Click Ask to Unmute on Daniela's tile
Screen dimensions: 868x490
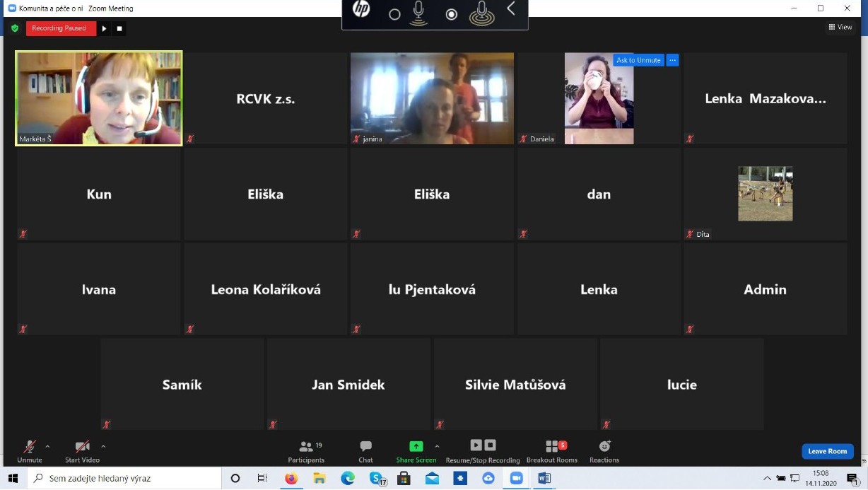click(x=638, y=60)
